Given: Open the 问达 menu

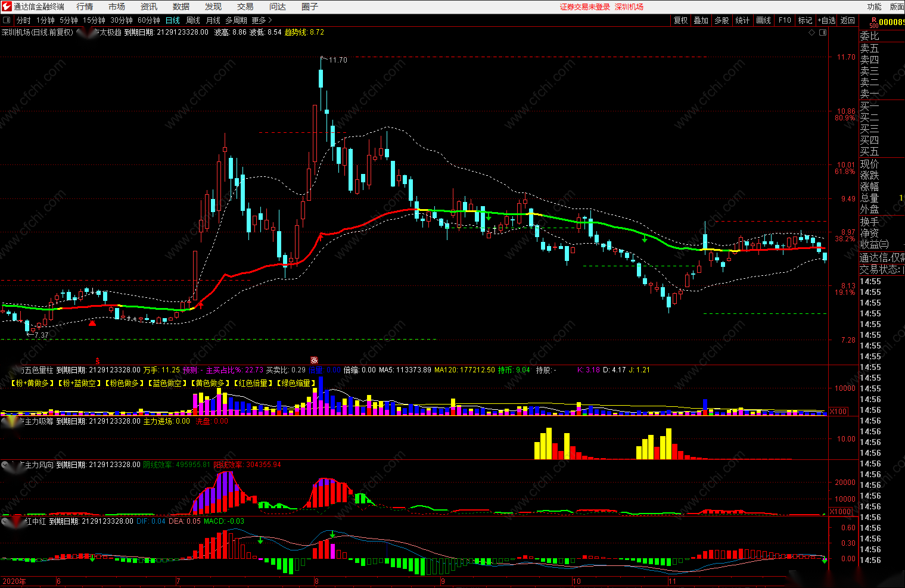Looking at the screenshot, I should coord(278,7).
